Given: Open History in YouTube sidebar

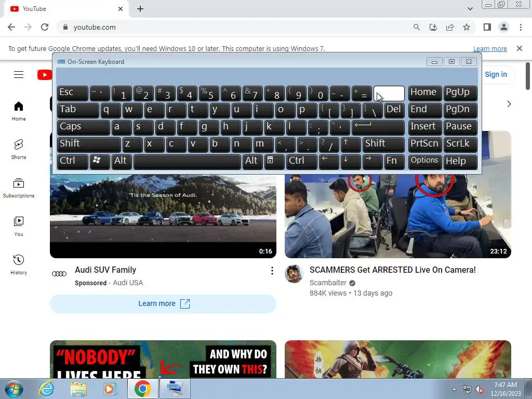Looking at the screenshot, I should click(x=19, y=264).
